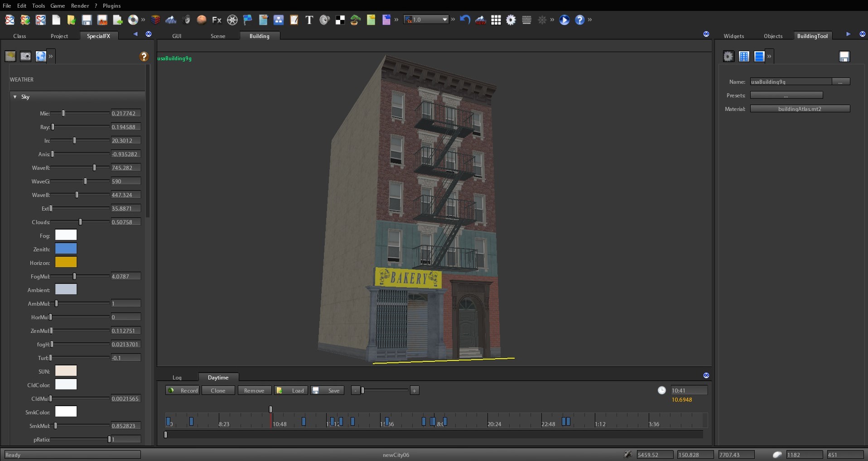Screen dimensions: 868x461
Task: Toggle the Record button in the Daytime panel
Action: (x=182, y=390)
